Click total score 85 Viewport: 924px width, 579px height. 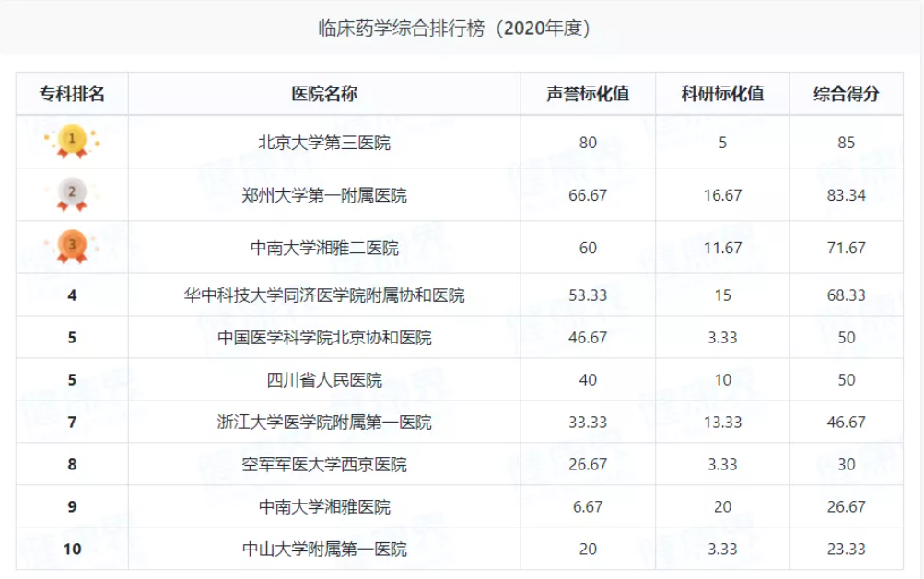(x=847, y=143)
